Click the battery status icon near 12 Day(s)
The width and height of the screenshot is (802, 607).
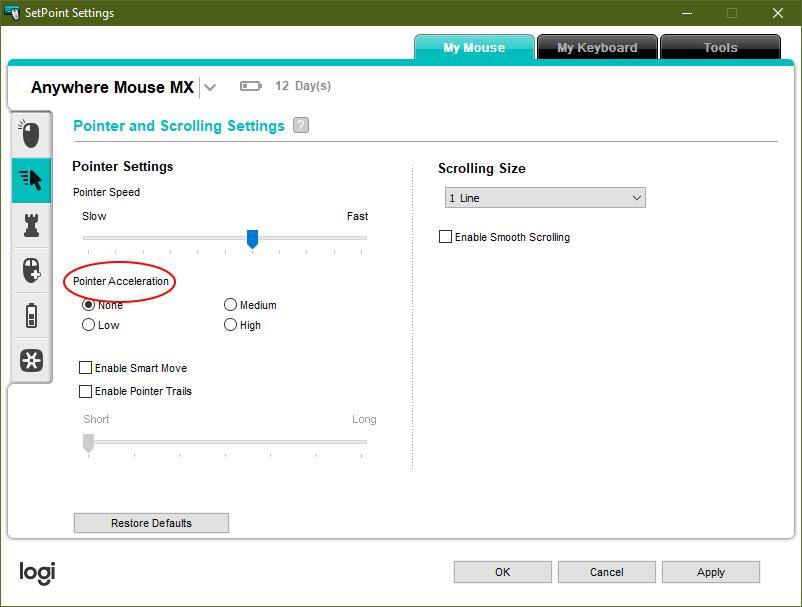tap(250, 87)
